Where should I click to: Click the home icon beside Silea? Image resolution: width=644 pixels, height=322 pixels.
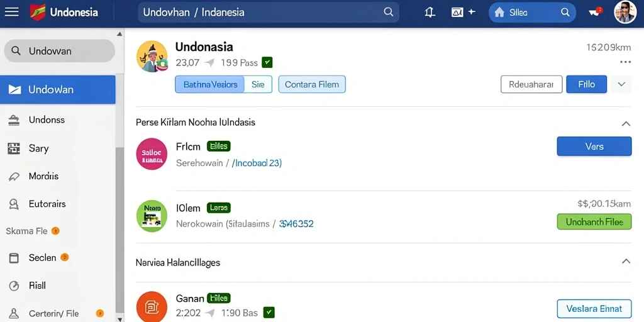pyautogui.click(x=499, y=13)
